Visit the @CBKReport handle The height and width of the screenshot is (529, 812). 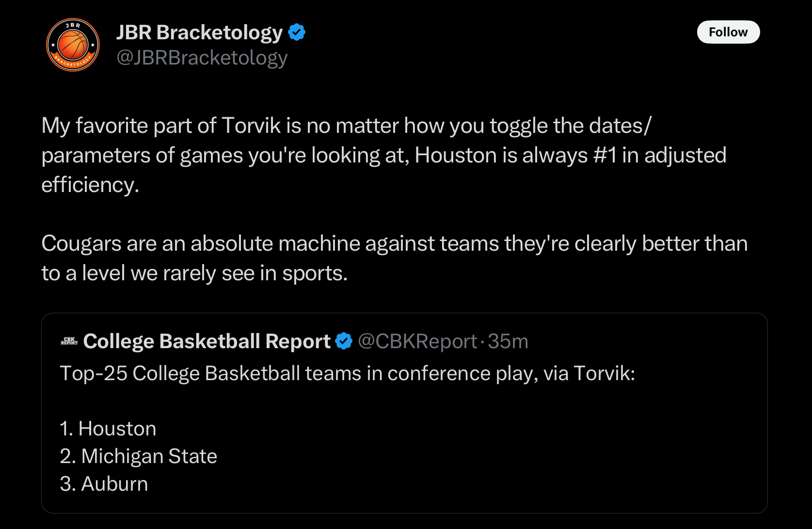(x=417, y=341)
